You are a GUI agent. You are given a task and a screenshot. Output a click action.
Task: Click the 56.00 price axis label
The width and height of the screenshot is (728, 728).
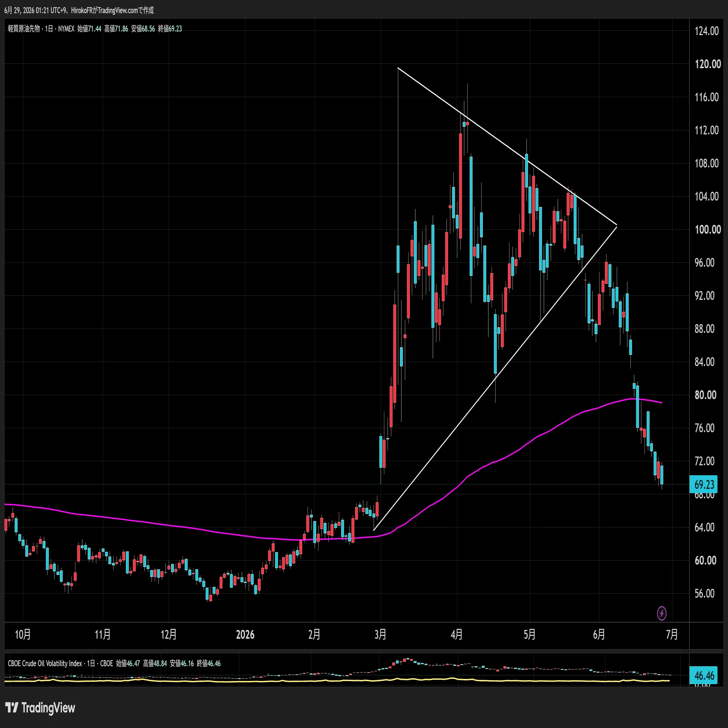pyautogui.click(x=704, y=594)
